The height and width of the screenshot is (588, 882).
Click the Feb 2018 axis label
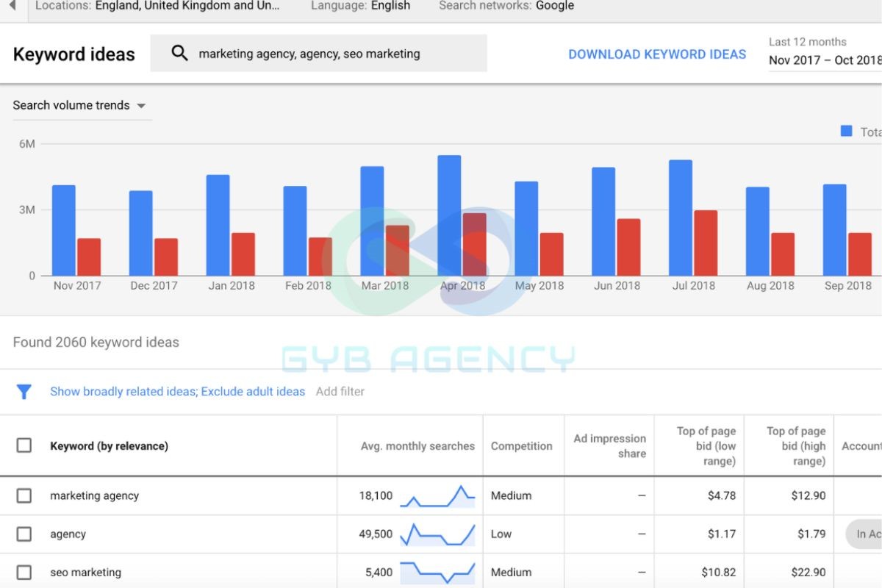click(x=308, y=286)
